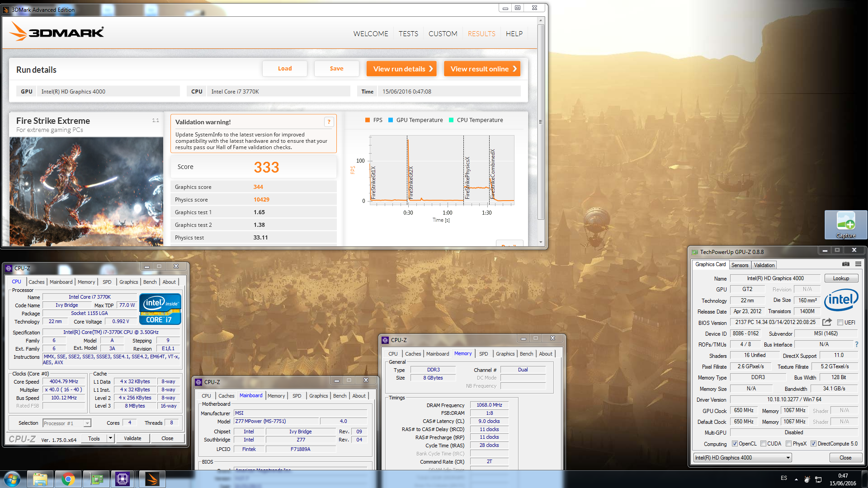Open the RESULTS tab in 3DMark

tap(481, 33)
